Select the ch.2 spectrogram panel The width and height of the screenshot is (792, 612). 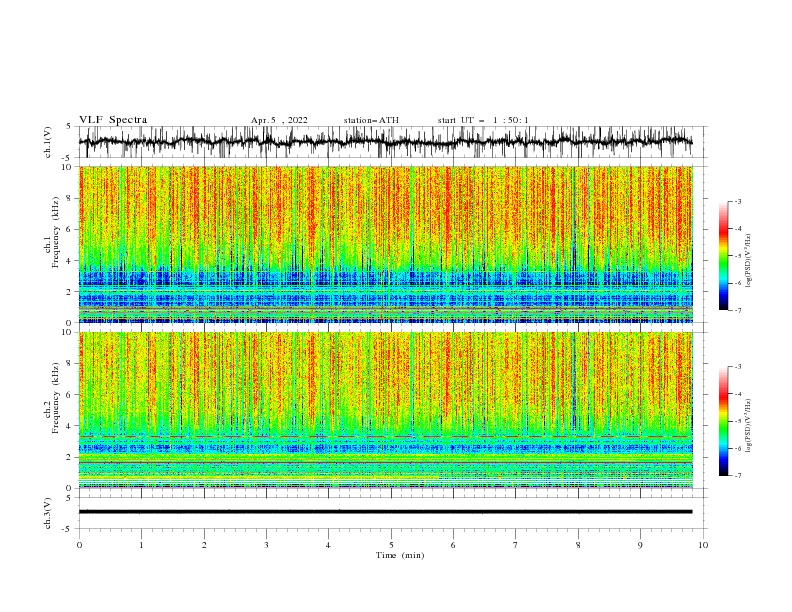pos(386,410)
